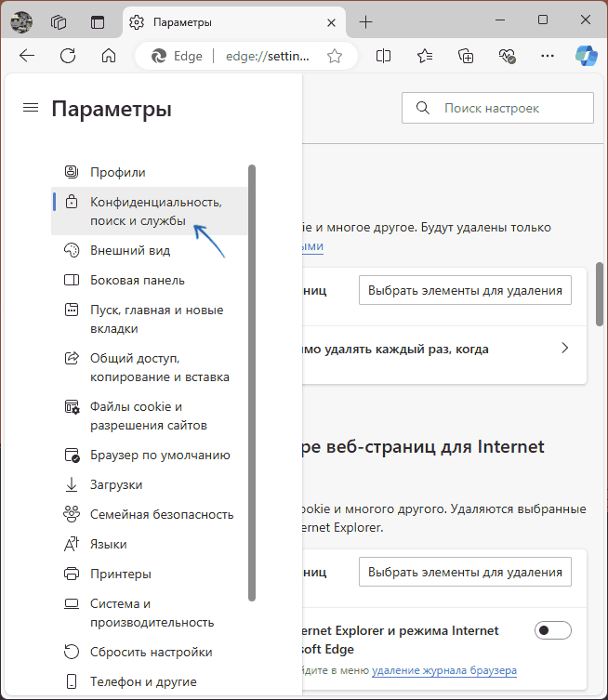Add this page to favorites star

[x=335, y=57]
